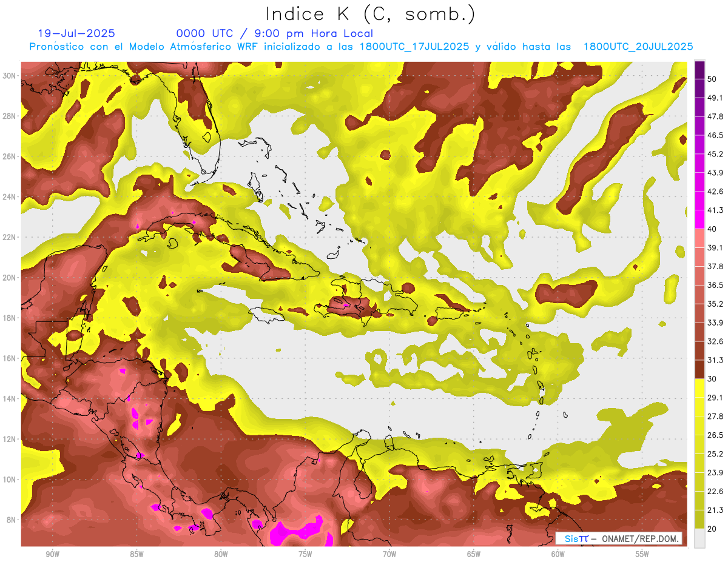This screenshot has height=562, width=728.
Task: Click the "35.2" colorbar label
Action: tap(715, 304)
